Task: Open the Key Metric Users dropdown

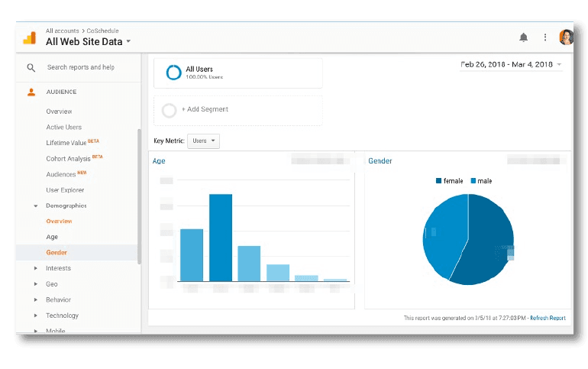Action: [x=203, y=141]
